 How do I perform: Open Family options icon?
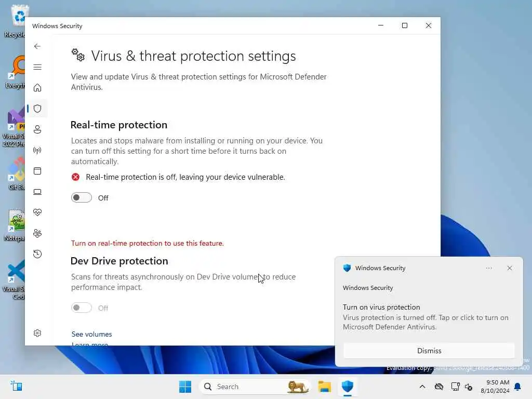pyautogui.click(x=37, y=233)
